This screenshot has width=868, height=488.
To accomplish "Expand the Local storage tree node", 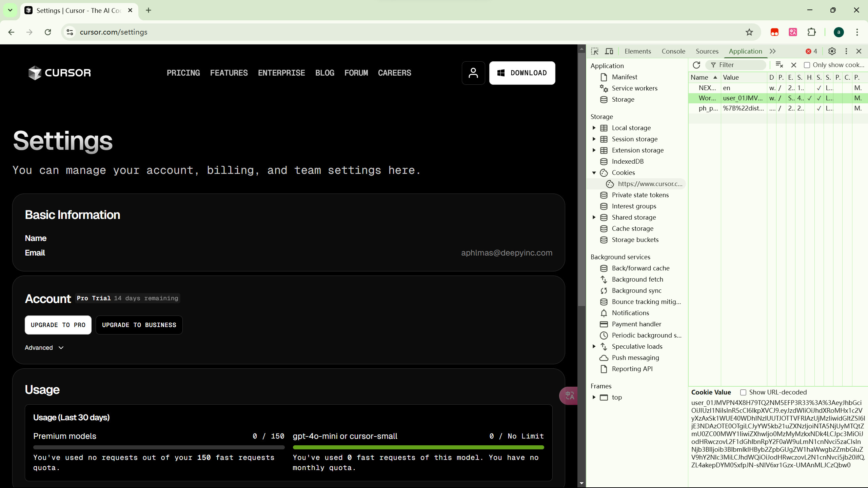I will [594, 128].
